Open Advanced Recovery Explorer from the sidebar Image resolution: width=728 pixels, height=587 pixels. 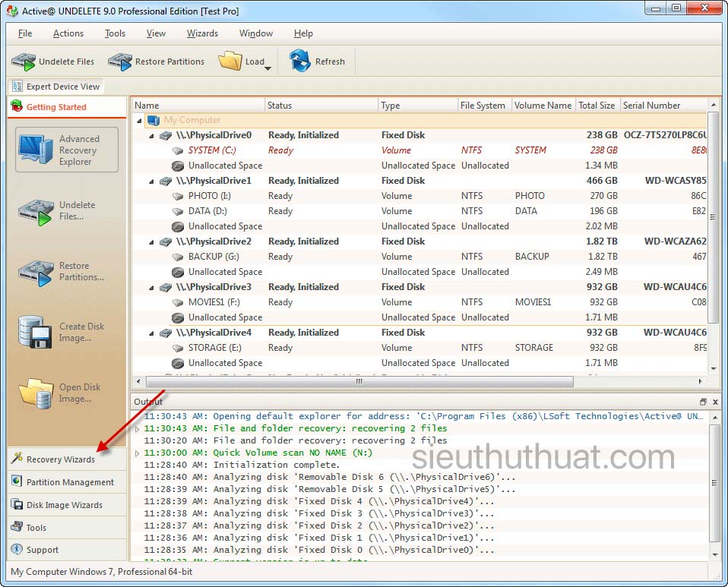pyautogui.click(x=67, y=150)
